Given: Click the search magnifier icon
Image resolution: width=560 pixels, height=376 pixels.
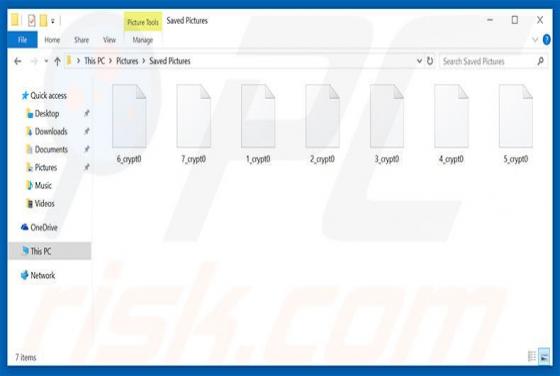Looking at the screenshot, I should 540,61.
